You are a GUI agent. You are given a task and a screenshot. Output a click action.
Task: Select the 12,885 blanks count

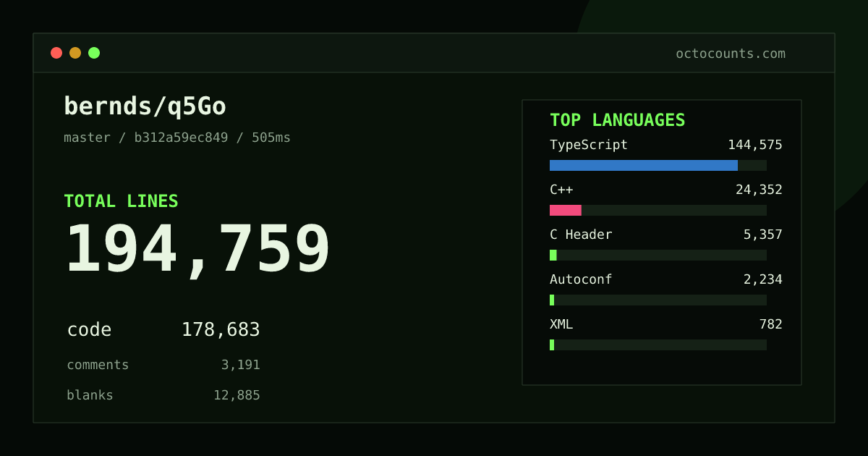pyautogui.click(x=237, y=395)
